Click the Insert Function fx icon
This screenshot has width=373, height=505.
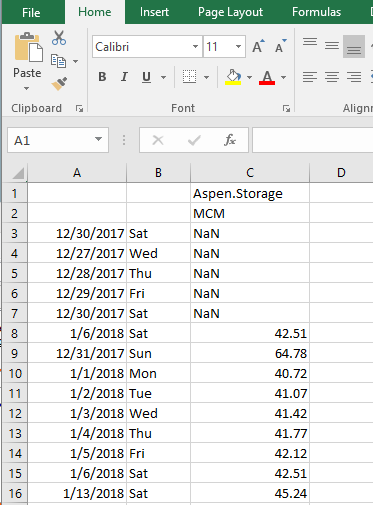[230, 140]
